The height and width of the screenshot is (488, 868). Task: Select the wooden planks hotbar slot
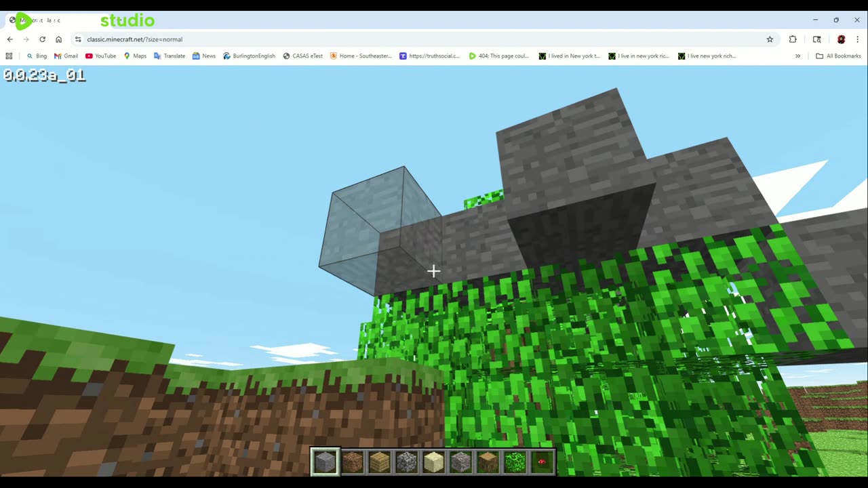(x=380, y=462)
